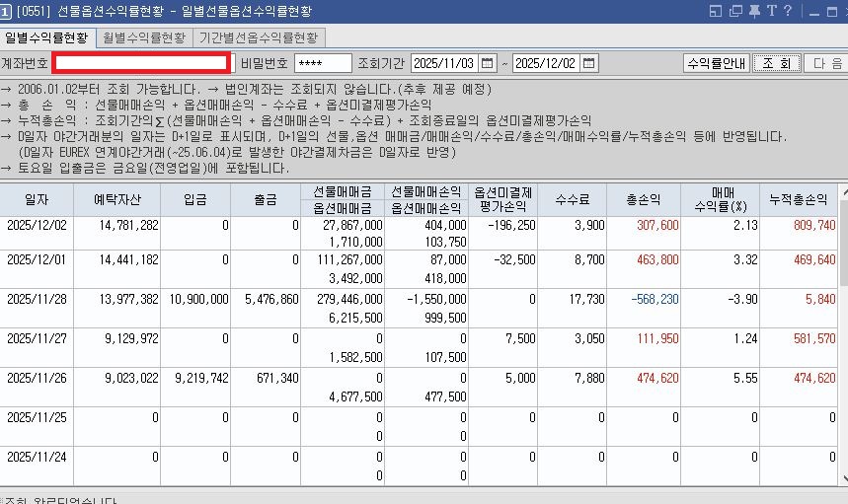Click total P/L value 307,600
The width and height of the screenshot is (848, 504).
[x=657, y=225]
